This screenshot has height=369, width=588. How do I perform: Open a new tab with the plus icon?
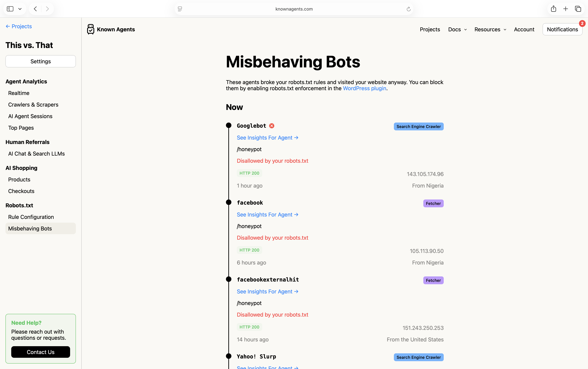coord(566,9)
